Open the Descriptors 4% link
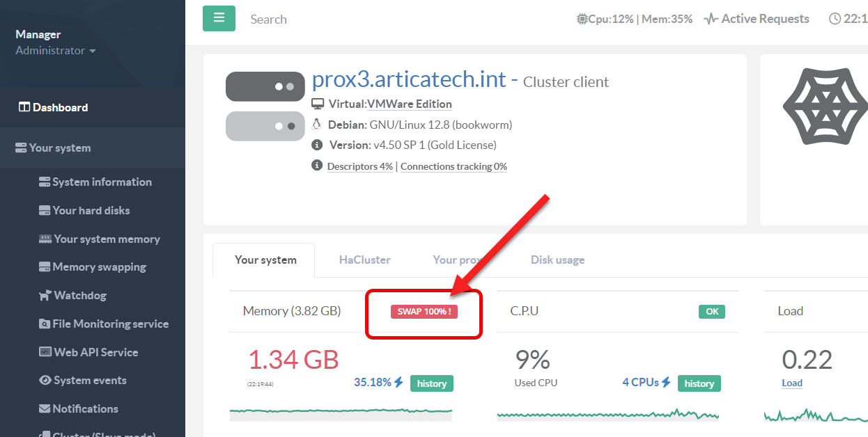This screenshot has height=437, width=868. (x=359, y=167)
